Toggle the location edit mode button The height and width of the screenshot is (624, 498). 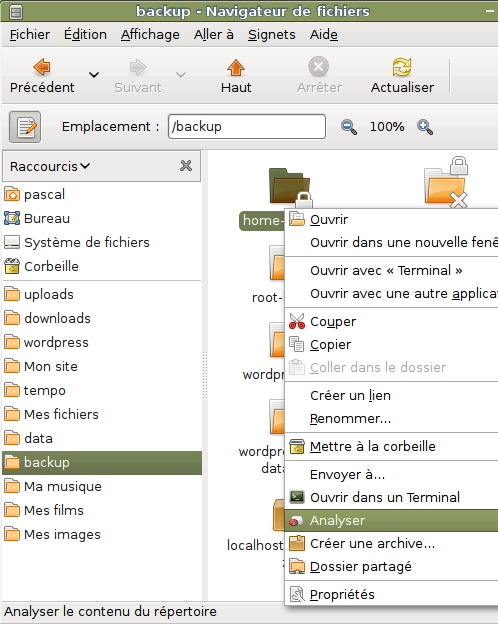coord(25,127)
